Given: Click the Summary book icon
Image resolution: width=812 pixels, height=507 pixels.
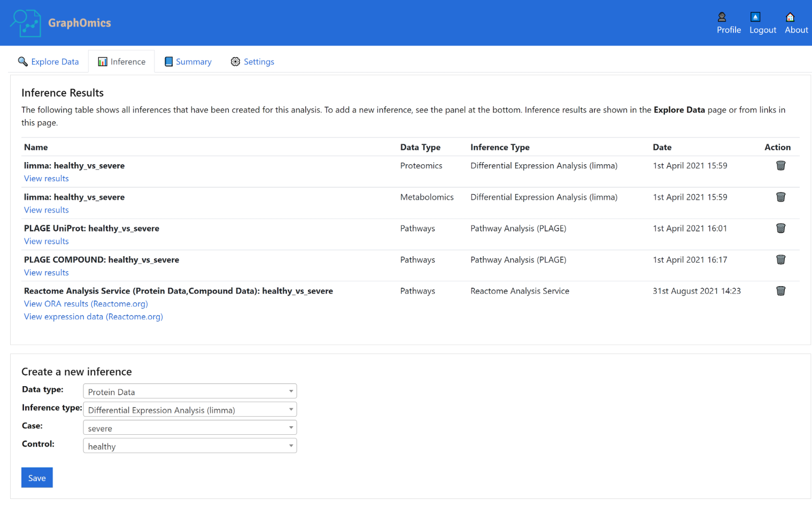Looking at the screenshot, I should 168,62.
